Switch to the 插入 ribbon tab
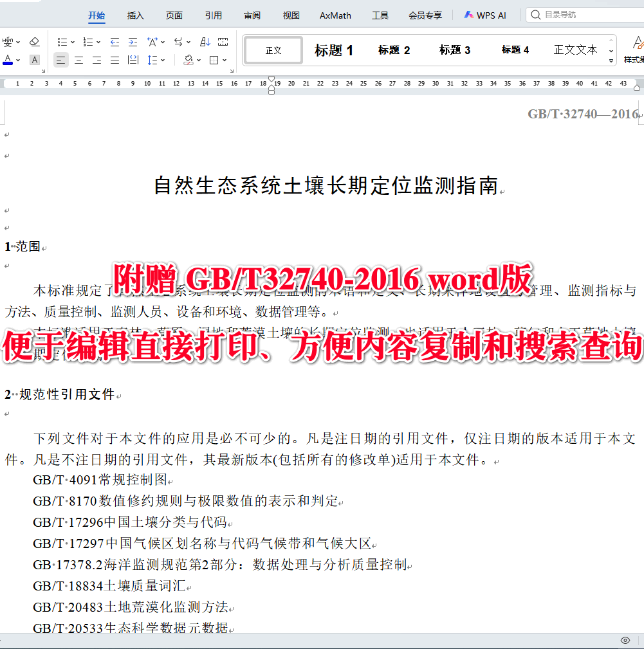The height and width of the screenshot is (649, 644). point(135,15)
